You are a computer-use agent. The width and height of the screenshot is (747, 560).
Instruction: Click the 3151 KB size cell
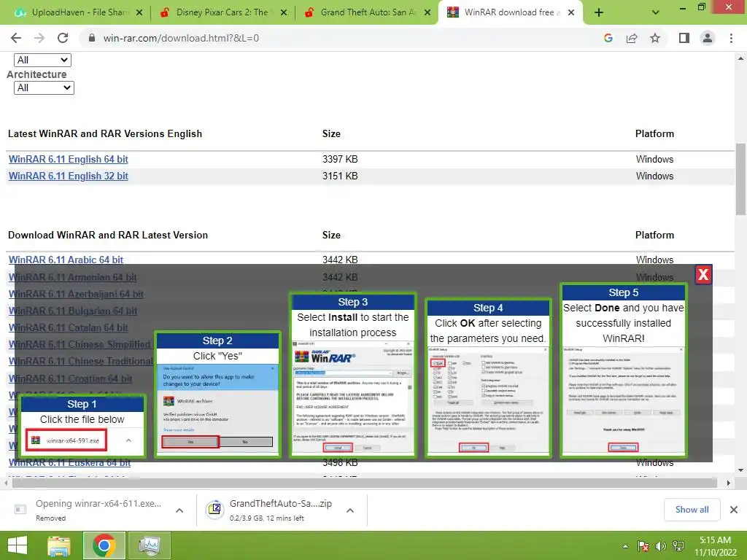(340, 176)
